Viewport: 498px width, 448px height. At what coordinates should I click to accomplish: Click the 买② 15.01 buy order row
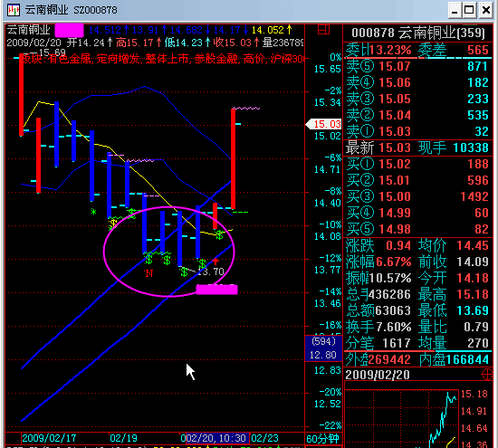pyautogui.click(x=417, y=180)
